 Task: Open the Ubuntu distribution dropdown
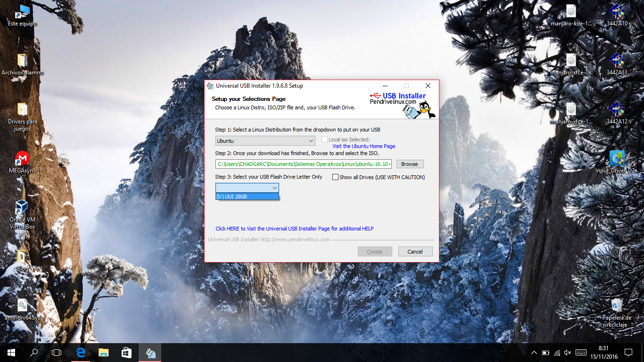click(265, 140)
